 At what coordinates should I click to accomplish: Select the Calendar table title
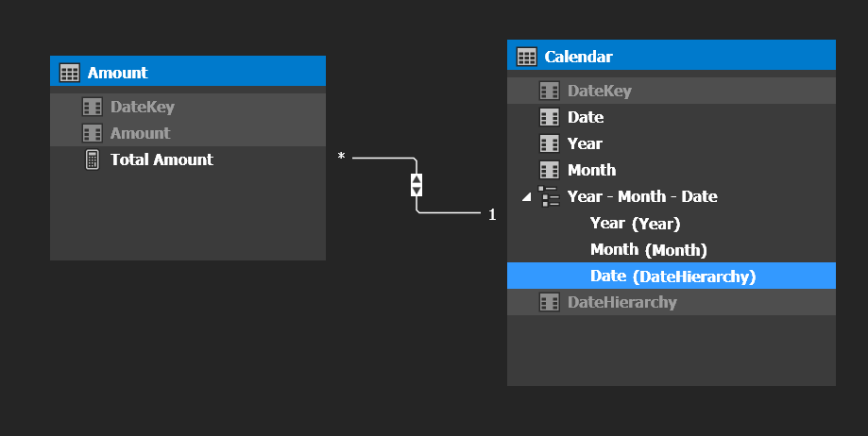click(x=578, y=57)
